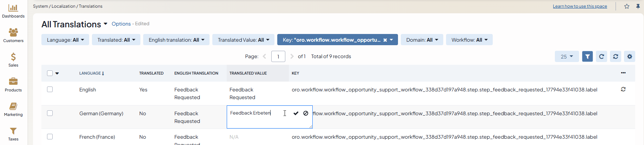This screenshot has width=644, height=145.
Task: Select the English row checkbox
Action: coord(50,89)
